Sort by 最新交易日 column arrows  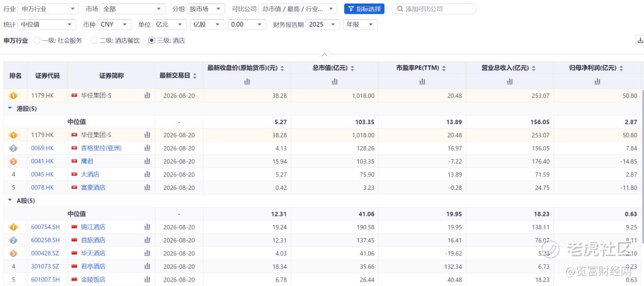point(195,76)
